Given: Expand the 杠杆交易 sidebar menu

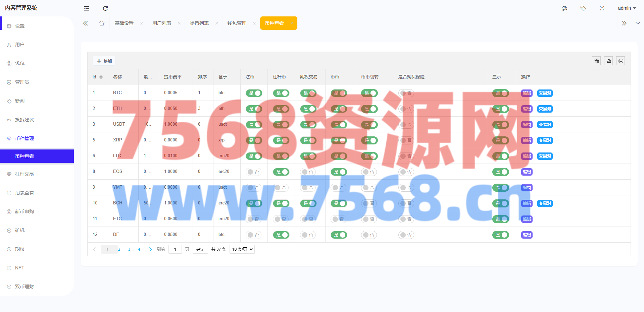Looking at the screenshot, I should coord(24,174).
